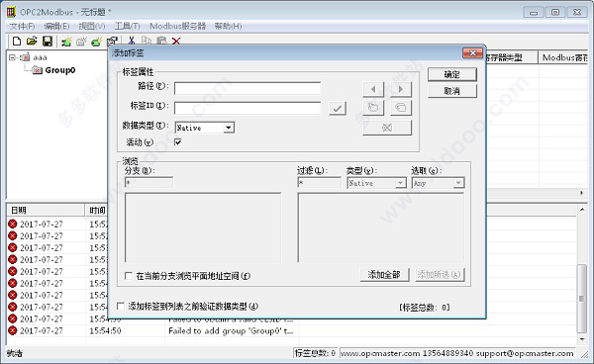
Task: Click the Paste clipboard icon
Action: tap(161, 41)
